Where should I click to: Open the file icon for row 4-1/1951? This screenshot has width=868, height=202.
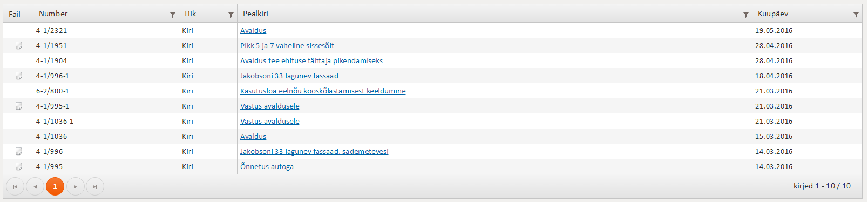pos(18,45)
